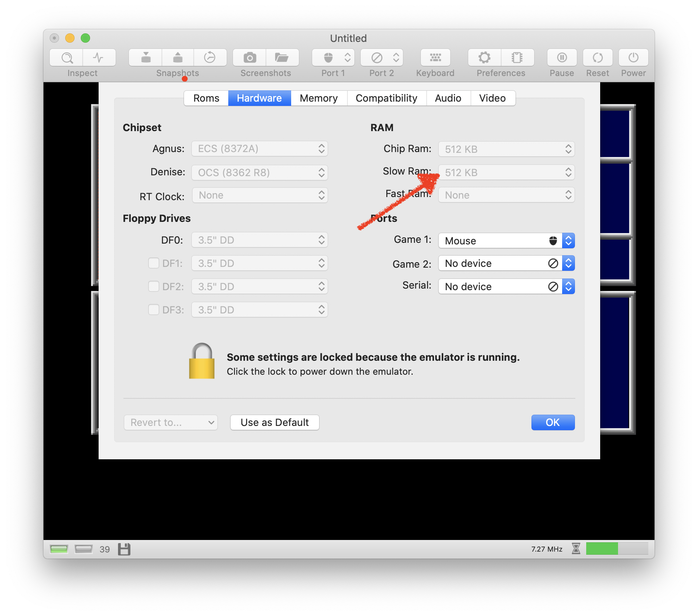Pause the emulator

[x=562, y=58]
